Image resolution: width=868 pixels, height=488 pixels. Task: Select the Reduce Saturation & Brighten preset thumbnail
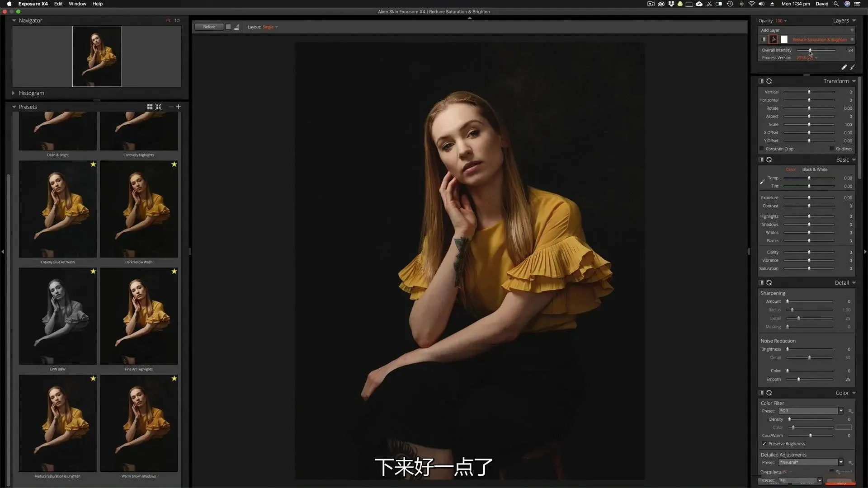pos(57,423)
